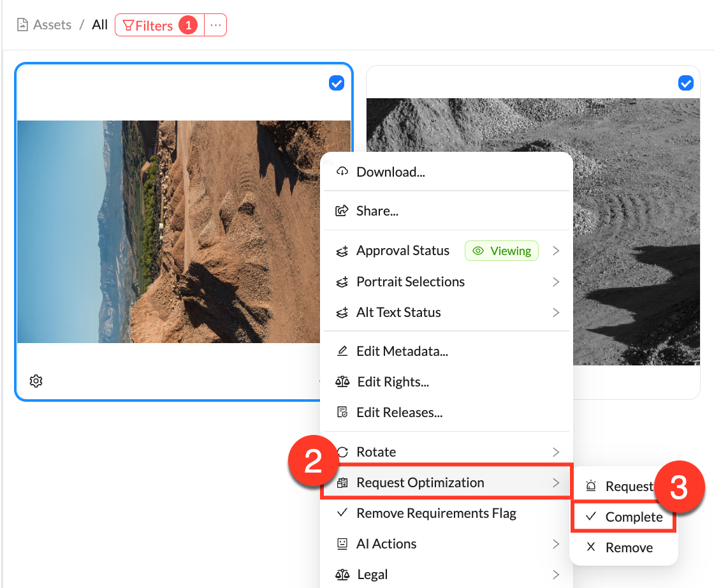Click the Edit Metadata pencil icon
Viewport: 714px width, 588px height.
[x=342, y=351]
